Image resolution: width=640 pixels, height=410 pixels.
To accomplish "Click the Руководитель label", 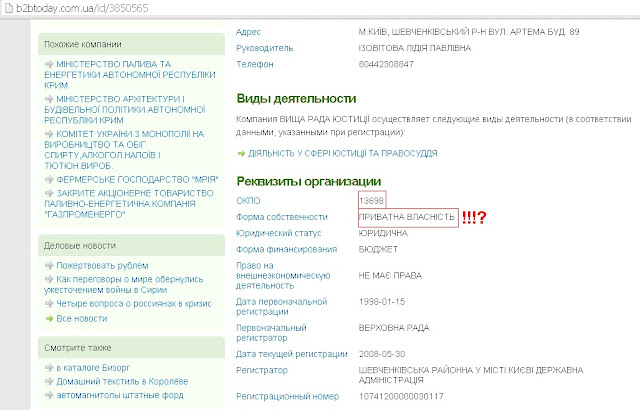I will 264,48.
